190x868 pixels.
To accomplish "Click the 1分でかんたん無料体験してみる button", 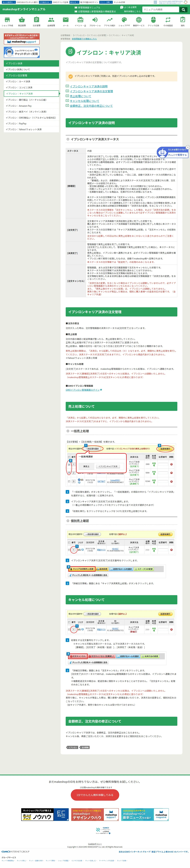I will pos(95,795).
